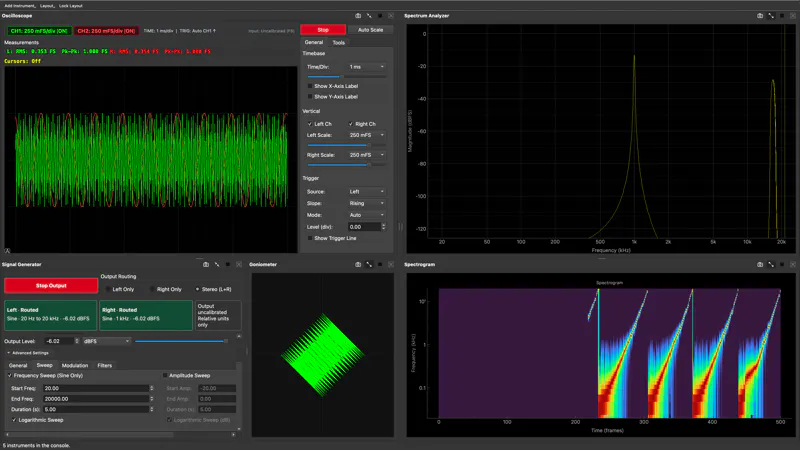This screenshot has height=450, width=800.
Task: Toggle the CH1 250 mFS/div channel badge
Action: pos(39,31)
